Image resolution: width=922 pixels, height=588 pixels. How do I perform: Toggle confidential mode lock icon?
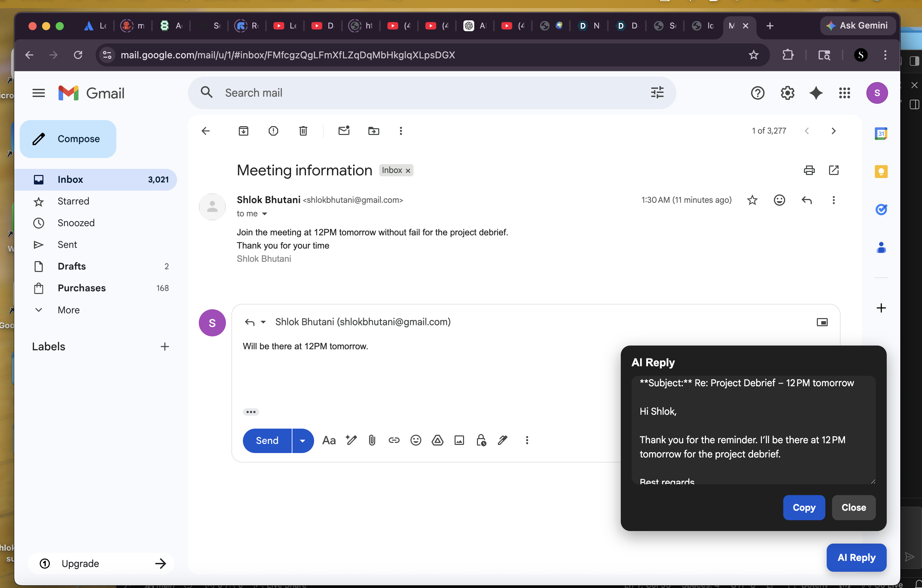[x=481, y=440]
